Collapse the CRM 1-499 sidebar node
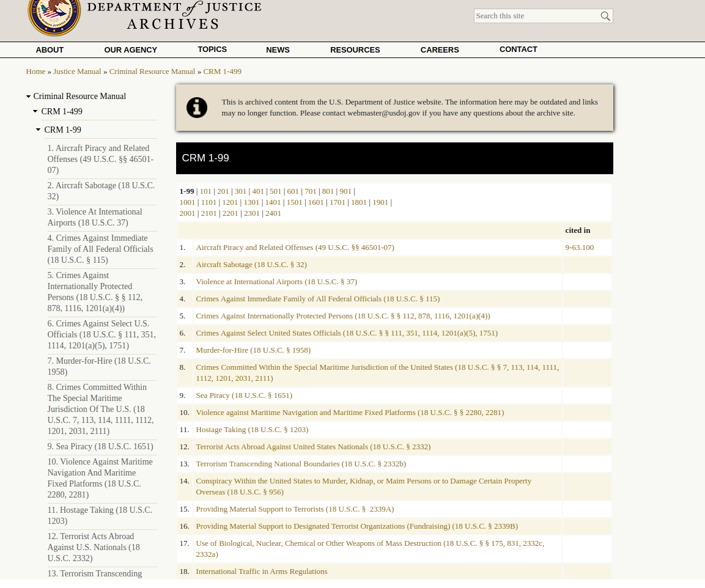705x588 pixels. click(x=35, y=111)
